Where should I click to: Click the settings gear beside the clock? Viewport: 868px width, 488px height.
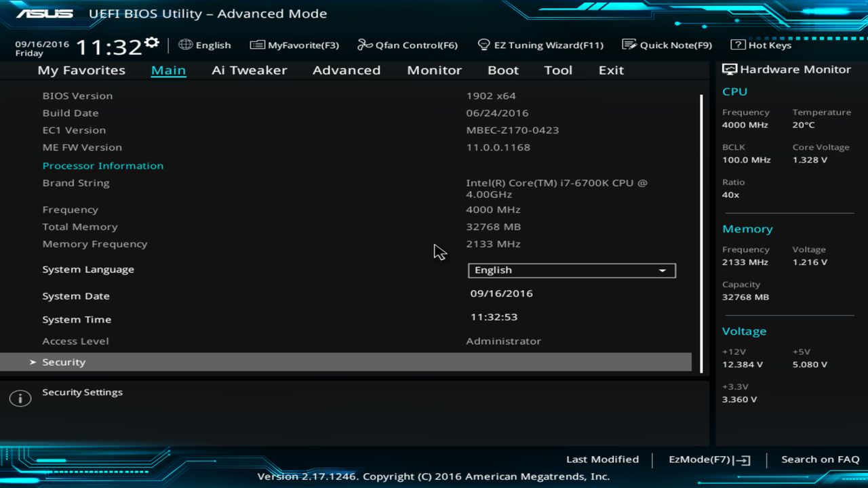point(152,43)
